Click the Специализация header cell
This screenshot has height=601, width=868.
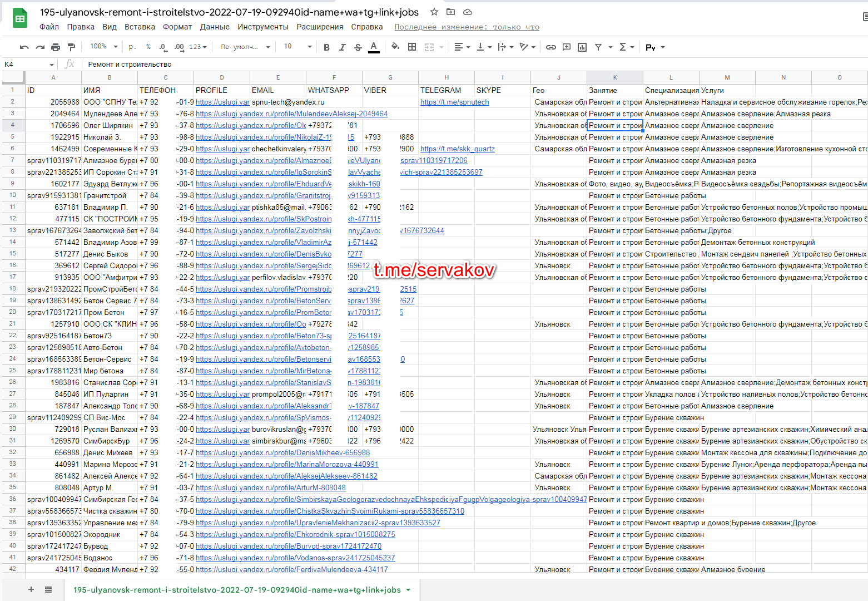[671, 90]
